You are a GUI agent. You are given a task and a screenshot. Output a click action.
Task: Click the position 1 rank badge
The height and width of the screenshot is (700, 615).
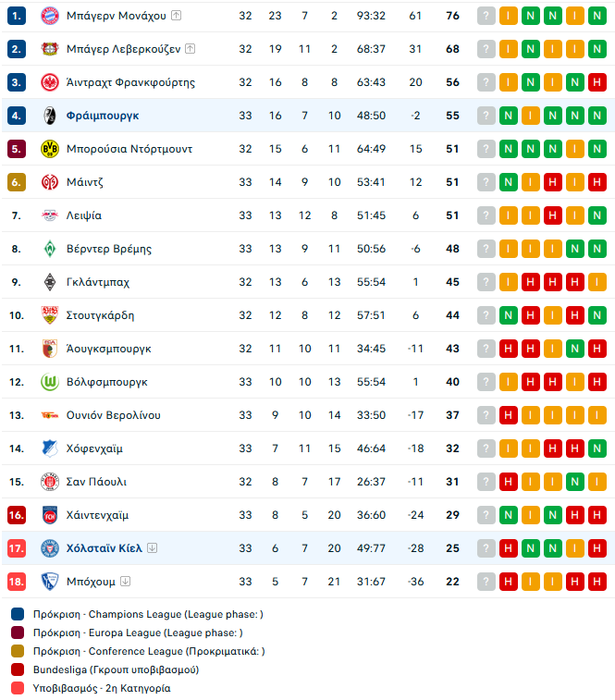[x=17, y=16]
